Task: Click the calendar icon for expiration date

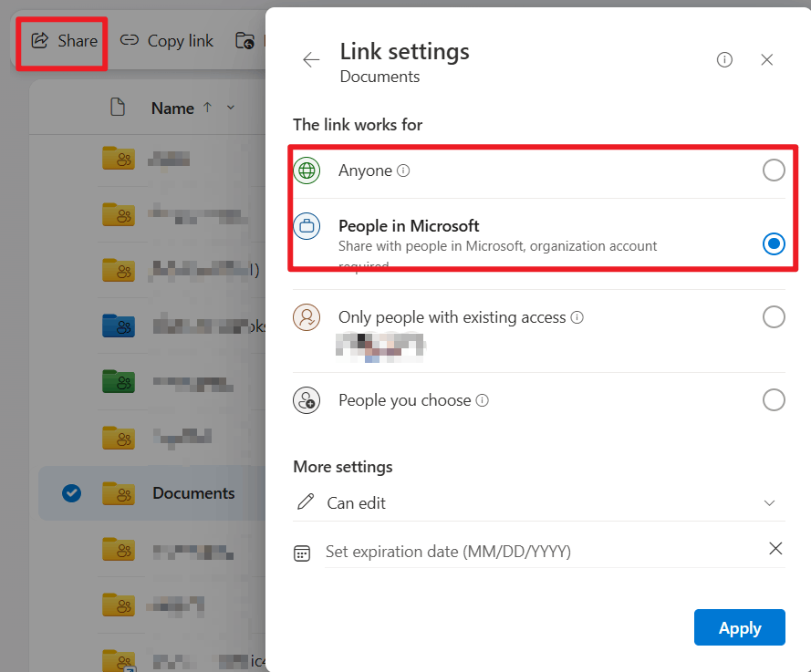Action: pos(302,552)
